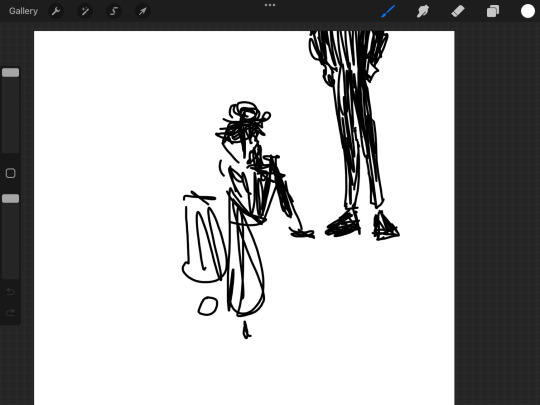Tap the three-dot menu at top center
The width and height of the screenshot is (540, 405).
[270, 5]
